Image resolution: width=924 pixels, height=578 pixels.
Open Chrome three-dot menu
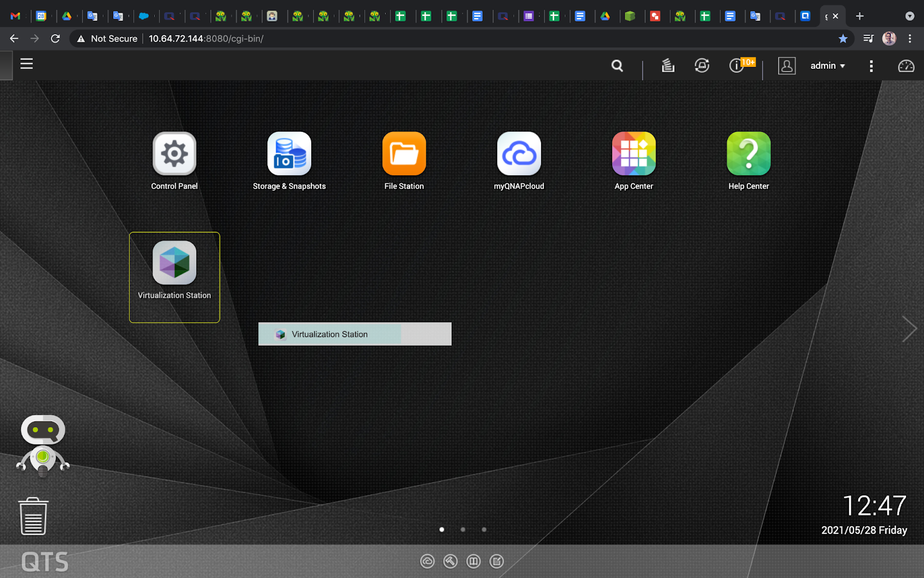click(910, 39)
